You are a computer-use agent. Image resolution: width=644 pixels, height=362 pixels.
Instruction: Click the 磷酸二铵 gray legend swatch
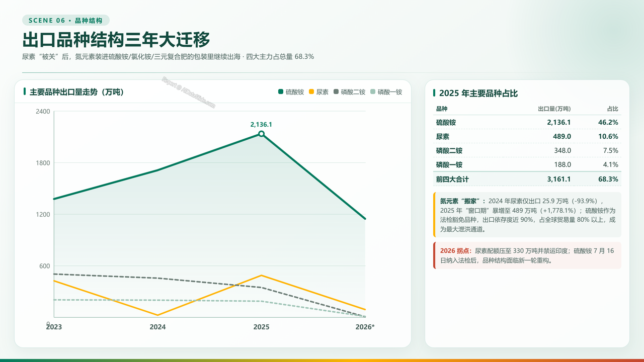336,92
